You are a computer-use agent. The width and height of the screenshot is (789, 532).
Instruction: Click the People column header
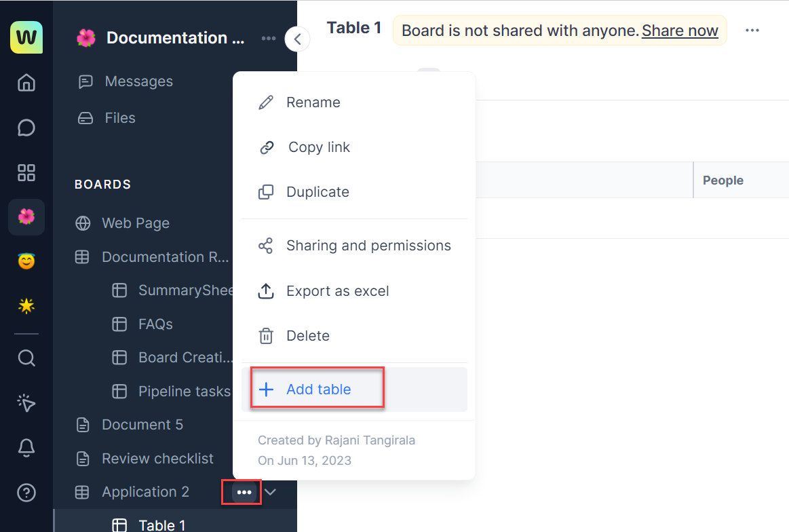click(723, 180)
